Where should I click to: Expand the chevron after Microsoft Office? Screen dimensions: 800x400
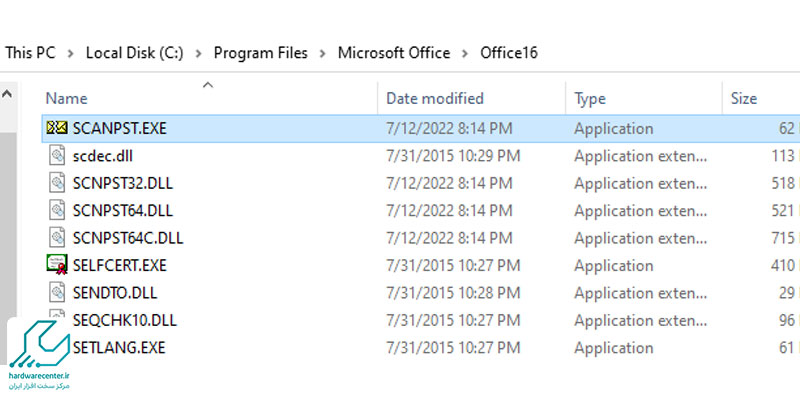coord(465,53)
